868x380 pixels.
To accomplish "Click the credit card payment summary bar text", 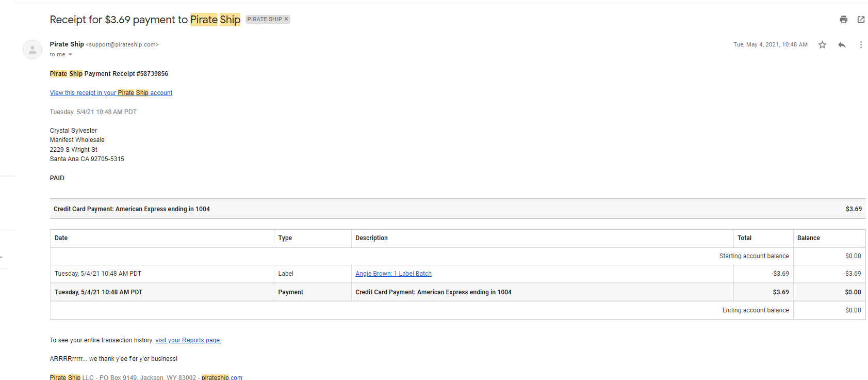I will click(132, 209).
